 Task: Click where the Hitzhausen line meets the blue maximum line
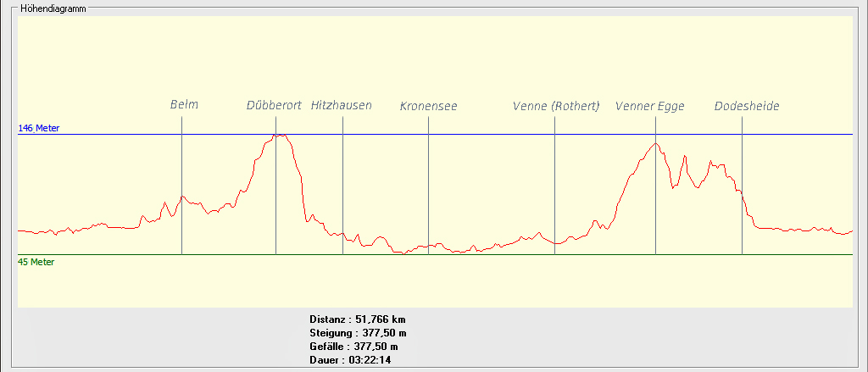click(342, 134)
